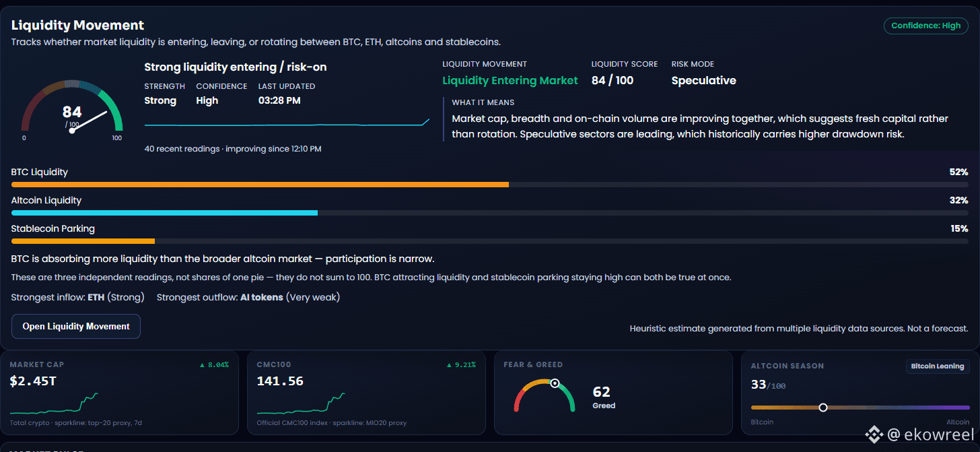Click the 15% Stablecoin Parking value
Viewport: 980px width, 452px height.
[x=959, y=228]
